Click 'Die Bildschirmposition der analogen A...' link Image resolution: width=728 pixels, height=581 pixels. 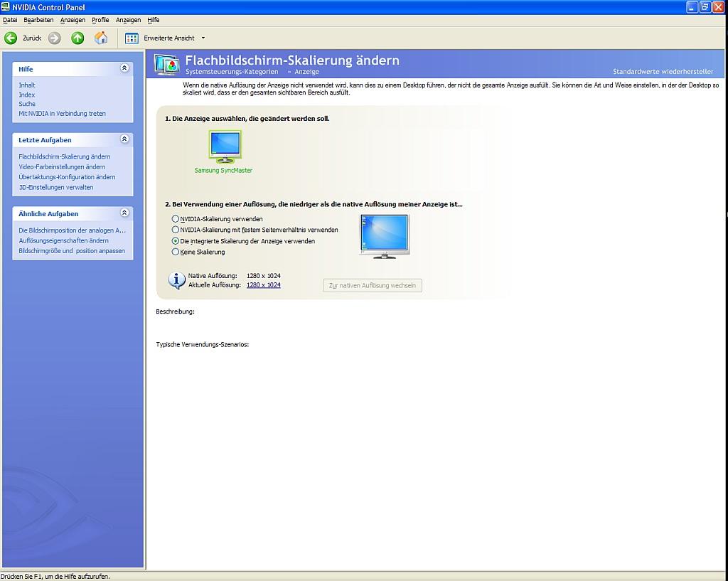click(73, 230)
